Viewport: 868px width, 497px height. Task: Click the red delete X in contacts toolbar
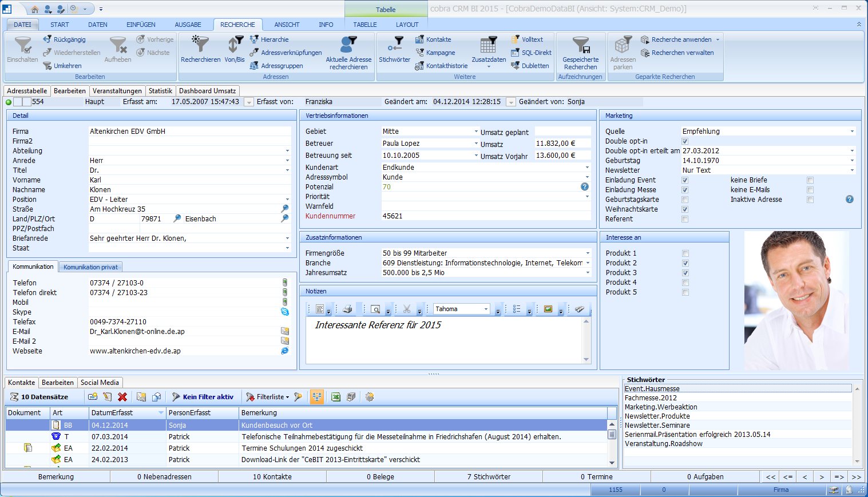(122, 397)
